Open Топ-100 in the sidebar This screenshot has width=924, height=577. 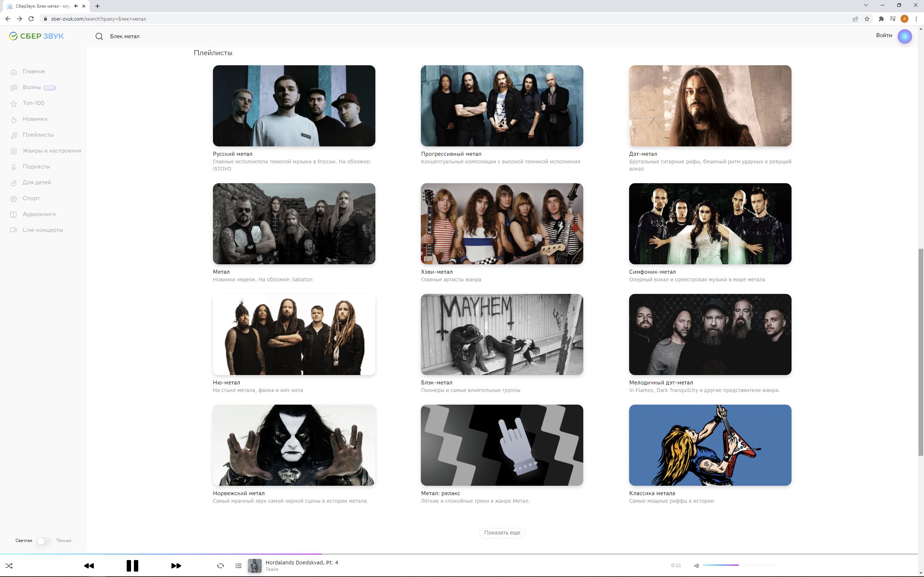(33, 103)
